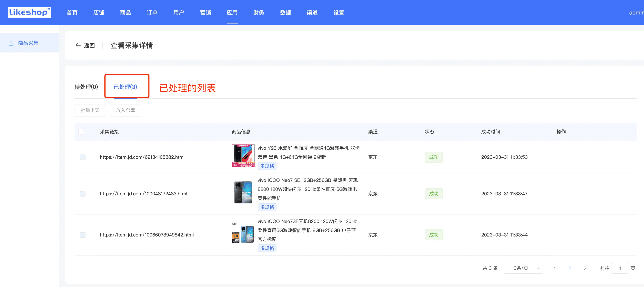Click 成功 status for 11:33:47 row
The image size is (644, 287).
coord(434,194)
